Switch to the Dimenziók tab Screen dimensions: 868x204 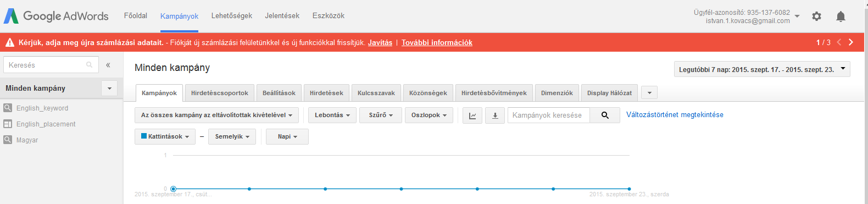557,93
